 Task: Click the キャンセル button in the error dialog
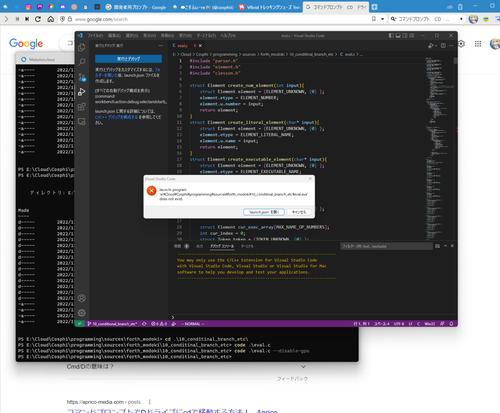tap(299, 212)
